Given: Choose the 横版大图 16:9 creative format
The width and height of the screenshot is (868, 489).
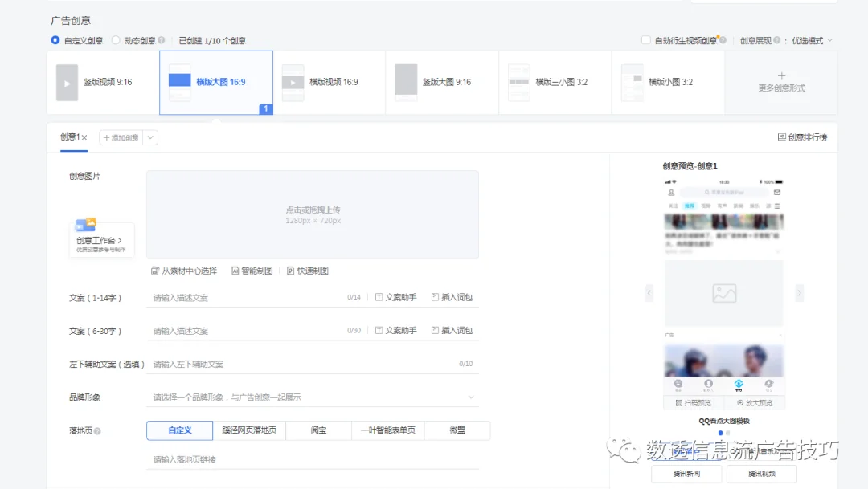Looking at the screenshot, I should (216, 83).
